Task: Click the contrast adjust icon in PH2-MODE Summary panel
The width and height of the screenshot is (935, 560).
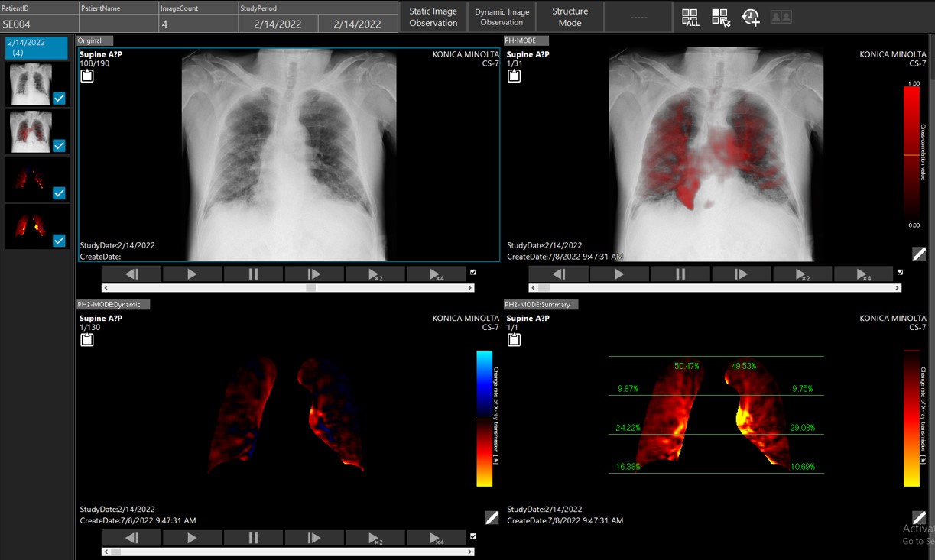Action: [x=919, y=517]
